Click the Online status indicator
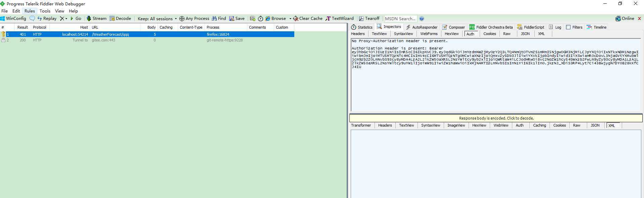The width and height of the screenshot is (644, 198). tap(625, 19)
